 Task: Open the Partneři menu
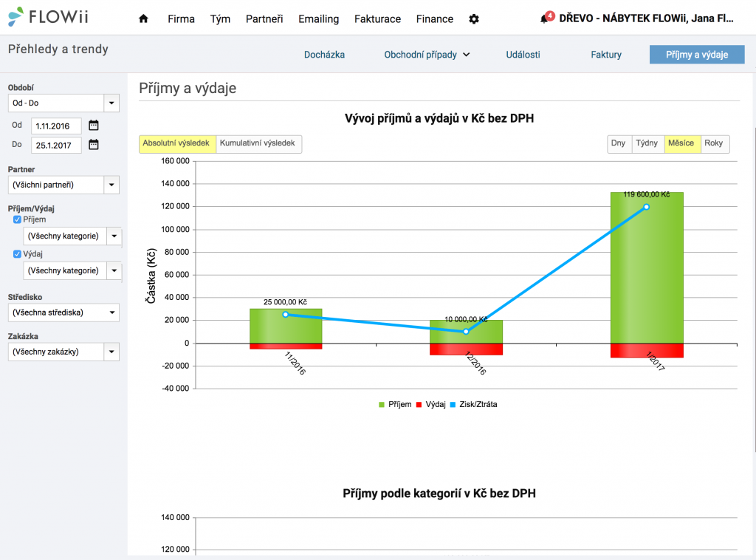tap(264, 18)
